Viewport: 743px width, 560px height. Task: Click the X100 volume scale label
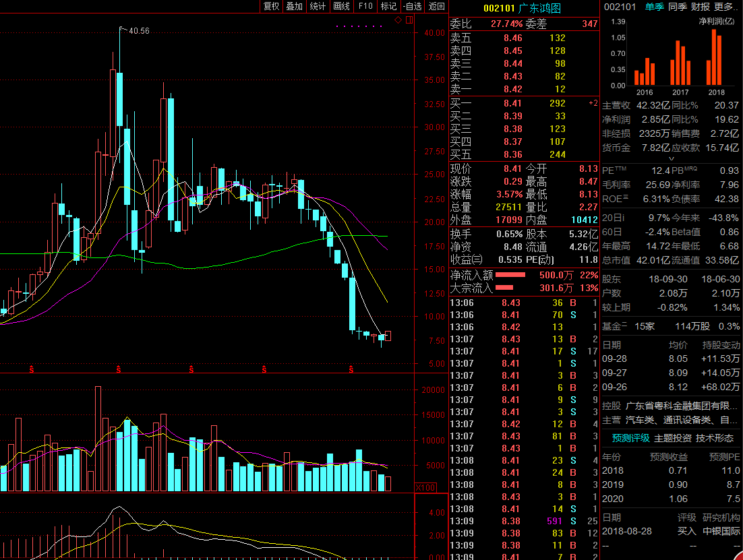point(425,487)
